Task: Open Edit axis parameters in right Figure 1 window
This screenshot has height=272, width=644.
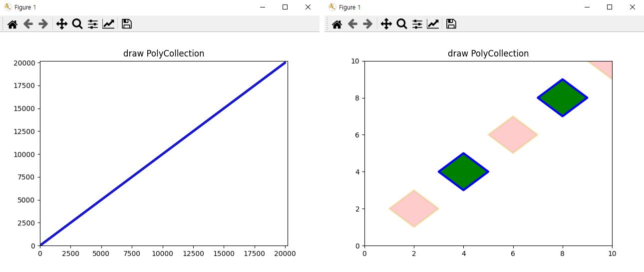Action: (433, 24)
